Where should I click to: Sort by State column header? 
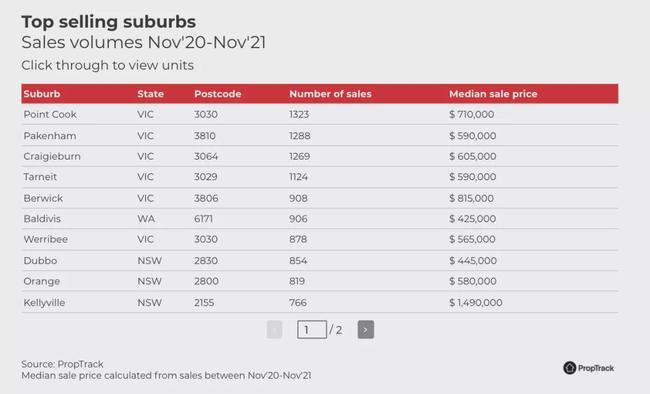click(150, 94)
